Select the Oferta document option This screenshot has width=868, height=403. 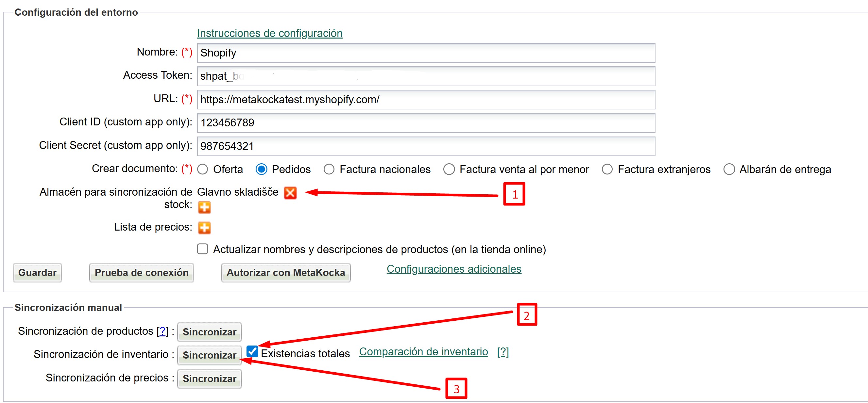[x=202, y=169]
